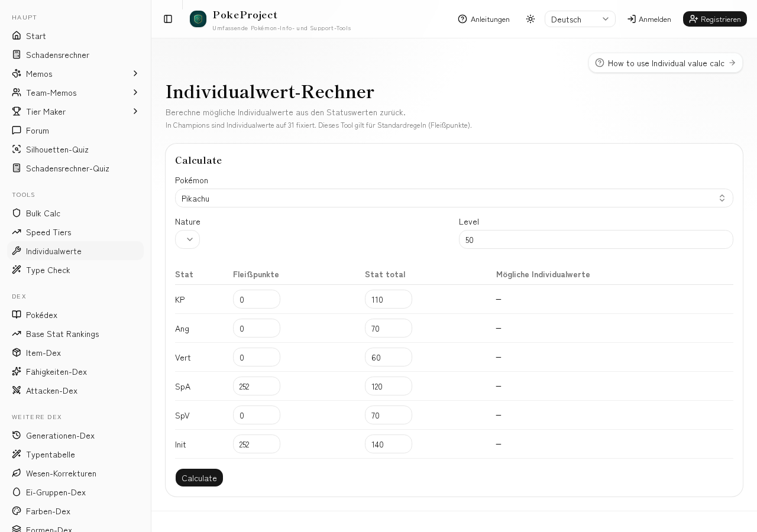The height and width of the screenshot is (532, 757).
Task: Open Schadensrechner menu item label
Action: [57, 55]
